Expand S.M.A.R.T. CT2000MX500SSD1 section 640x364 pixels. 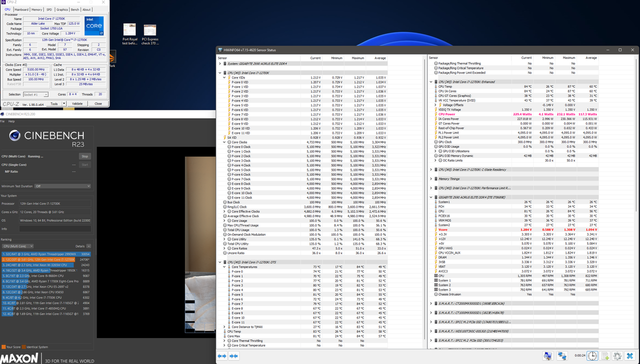point(431,303)
